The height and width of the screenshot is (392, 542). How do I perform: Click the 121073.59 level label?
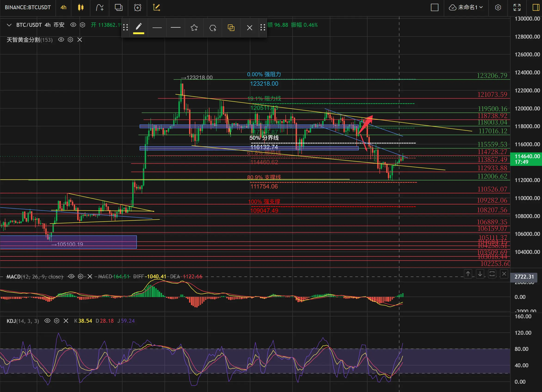pyautogui.click(x=492, y=95)
